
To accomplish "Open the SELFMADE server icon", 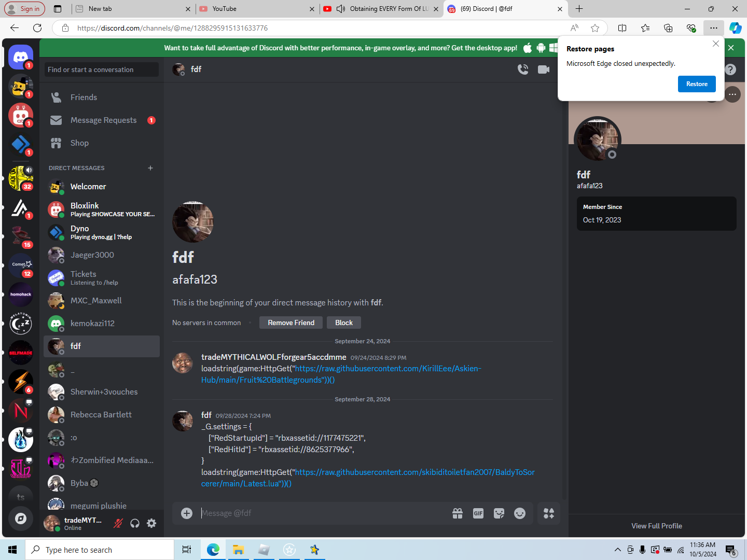I will 21,353.
